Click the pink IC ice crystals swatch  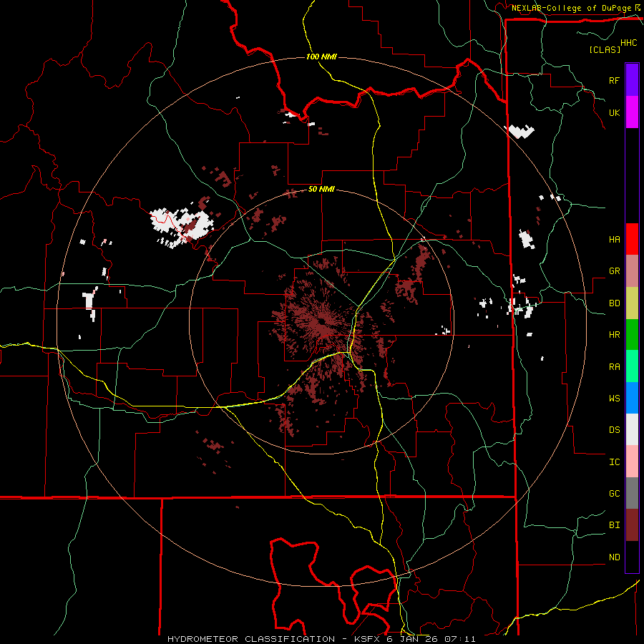(632, 462)
